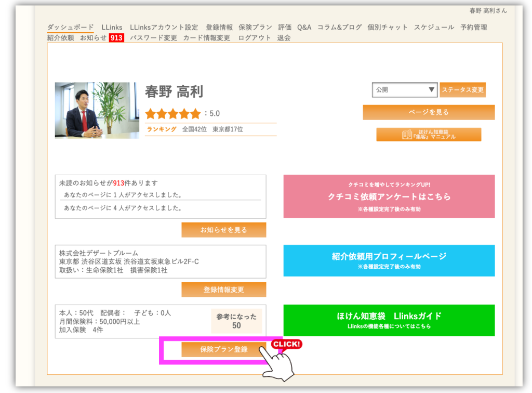Viewport: 532px width, 393px height.
Task: Click the 春野 高利さん user name at top
Action: 488,11
